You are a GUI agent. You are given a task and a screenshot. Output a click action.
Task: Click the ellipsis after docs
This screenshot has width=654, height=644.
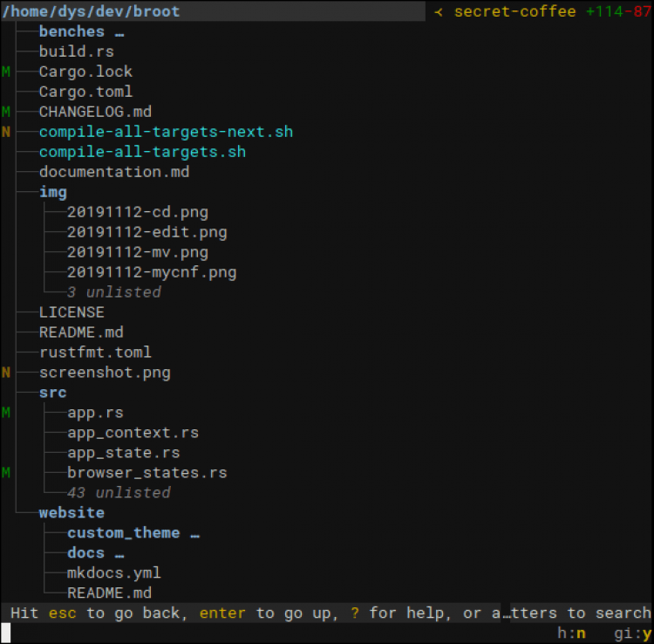pyautogui.click(x=119, y=556)
